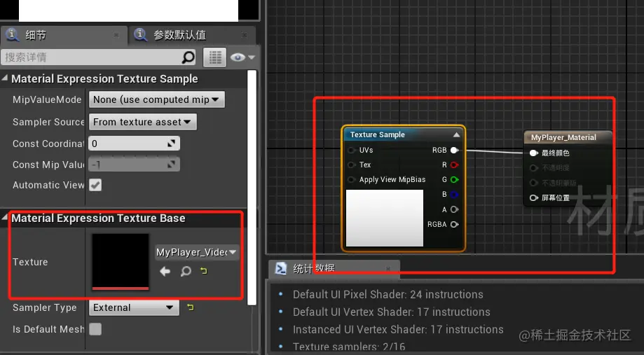Click the Const Mip Value field

(135, 165)
